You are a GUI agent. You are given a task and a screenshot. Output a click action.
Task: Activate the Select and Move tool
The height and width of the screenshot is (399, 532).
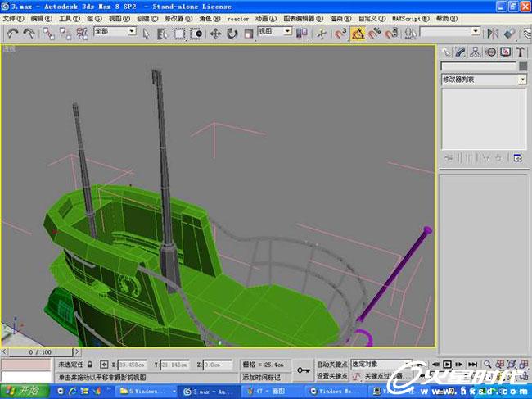click(215, 34)
